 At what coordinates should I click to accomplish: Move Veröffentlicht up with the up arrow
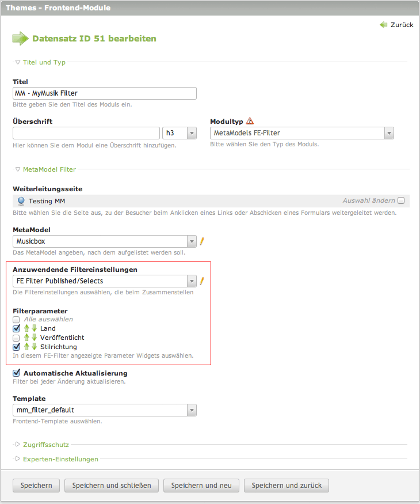pos(25,338)
